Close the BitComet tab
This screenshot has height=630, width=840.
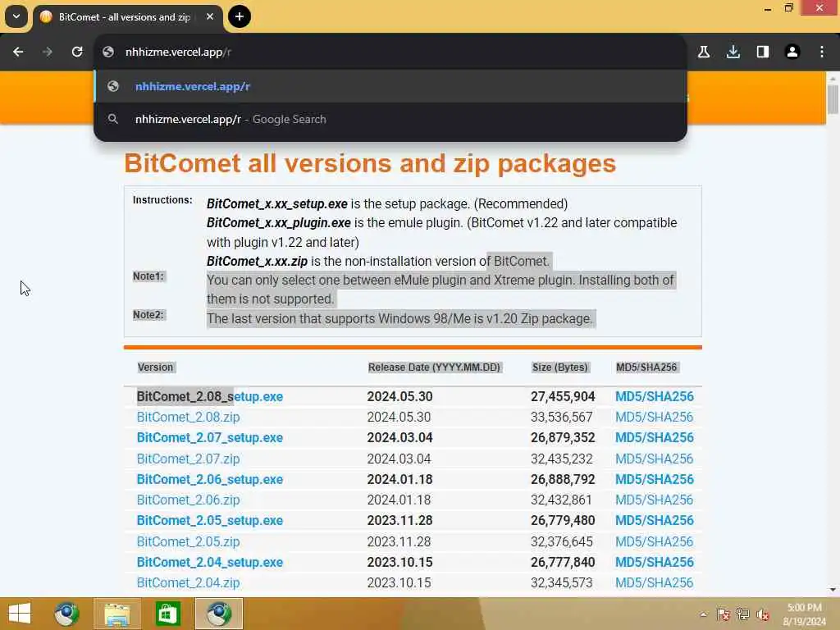[x=210, y=16]
